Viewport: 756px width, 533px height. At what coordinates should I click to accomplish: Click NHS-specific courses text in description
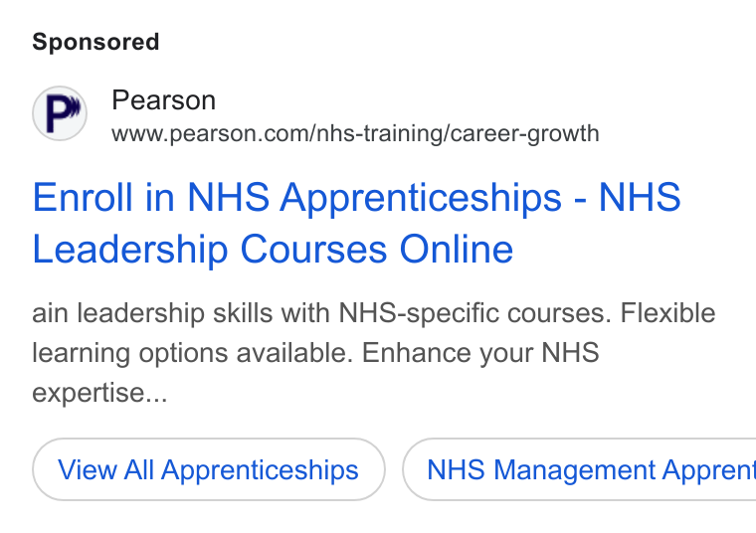(474, 313)
